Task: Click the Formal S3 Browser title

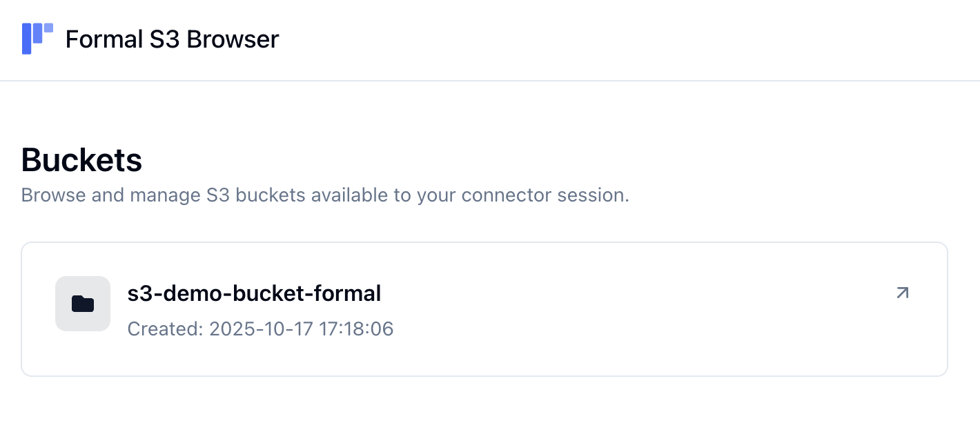Action: click(171, 39)
